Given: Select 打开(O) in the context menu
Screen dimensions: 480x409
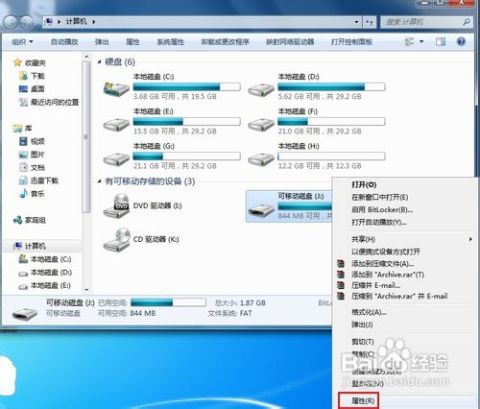Looking at the screenshot, I should [364, 185].
